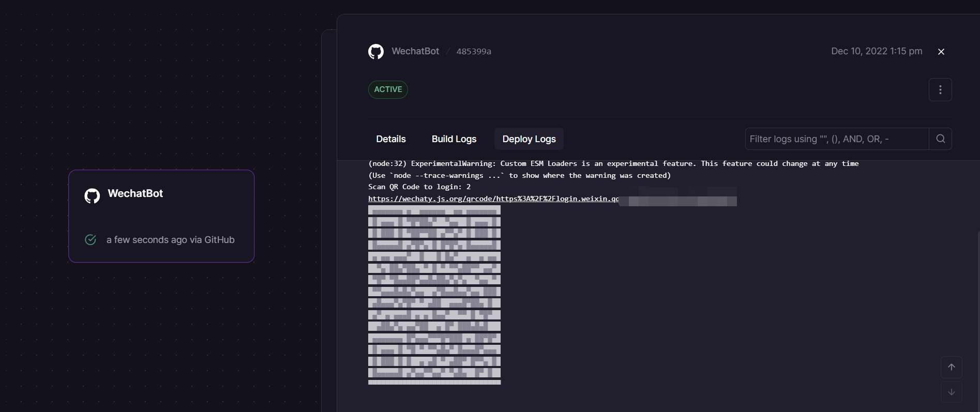This screenshot has height=412, width=980.
Task: Click the 'a few seconds ago via GitHub' text
Action: click(x=171, y=240)
